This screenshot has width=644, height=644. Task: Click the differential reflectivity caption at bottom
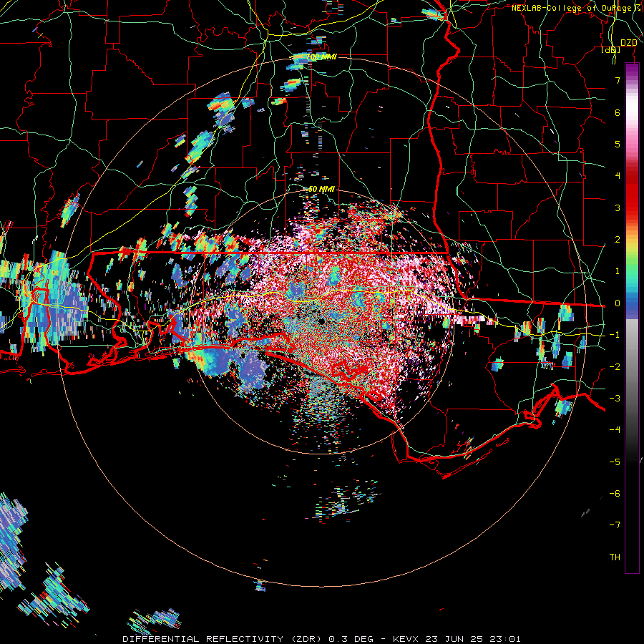pos(321,639)
